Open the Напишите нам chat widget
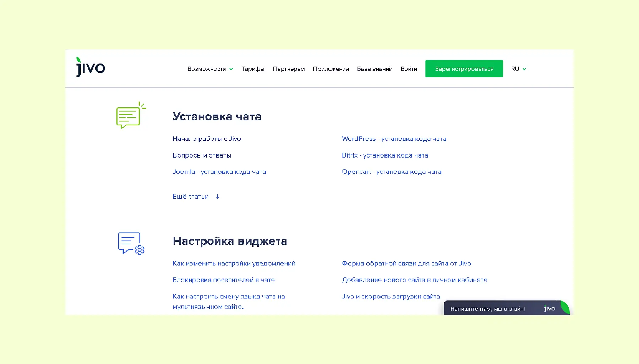The width and height of the screenshot is (639, 364). point(488,309)
